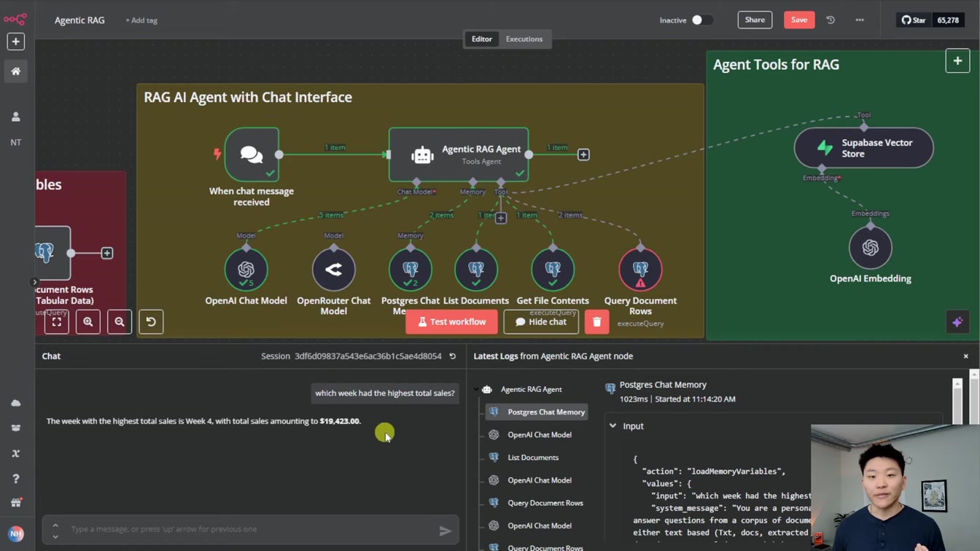This screenshot has height=551, width=980.
Task: Save the workflow
Action: coord(799,20)
